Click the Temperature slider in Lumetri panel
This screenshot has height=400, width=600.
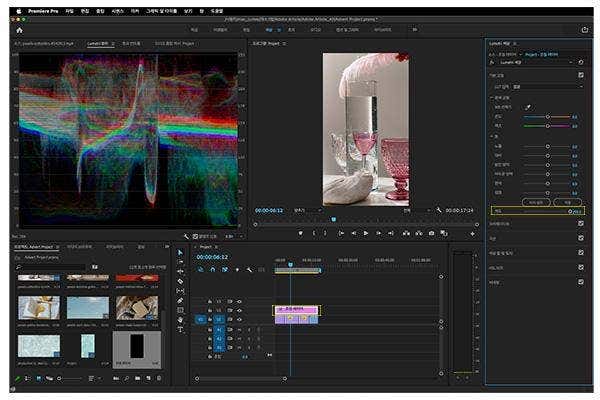tap(547, 116)
